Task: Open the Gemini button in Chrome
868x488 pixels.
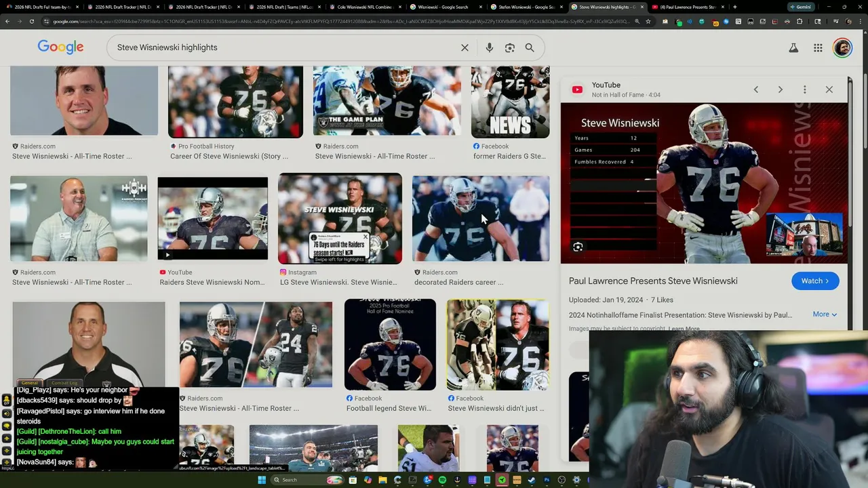Action: pyautogui.click(x=802, y=7)
